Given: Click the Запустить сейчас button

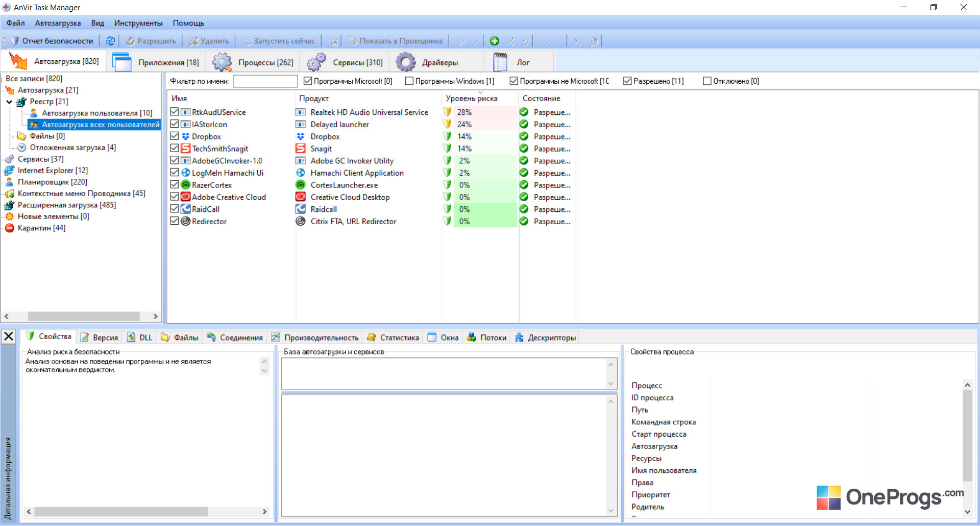Looking at the screenshot, I should tap(278, 41).
